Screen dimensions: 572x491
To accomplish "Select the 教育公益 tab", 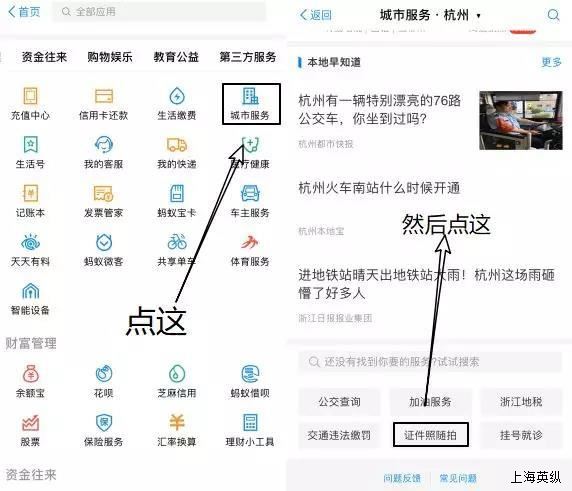I will 176,57.
